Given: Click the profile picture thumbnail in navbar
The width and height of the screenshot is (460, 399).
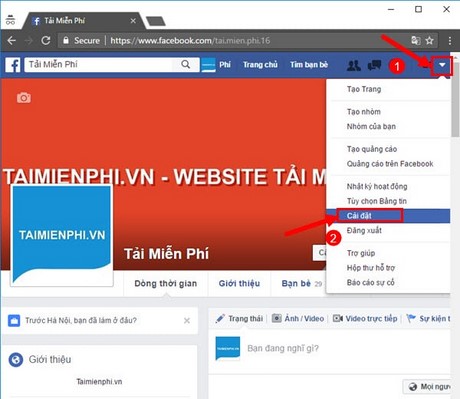Looking at the screenshot, I should 209,65.
